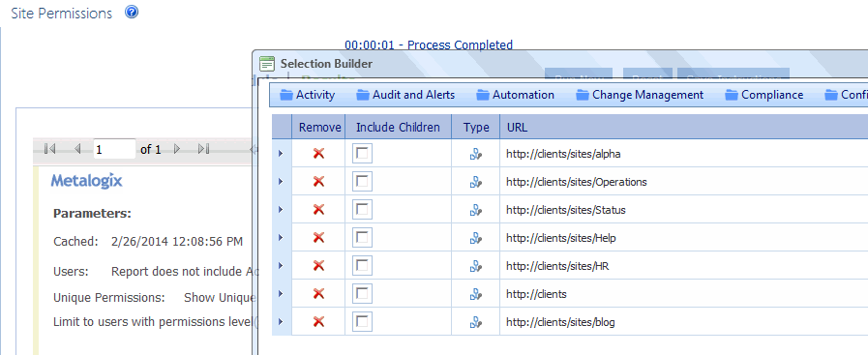Click the Parameters: heading in report
This screenshot has width=868, height=355.
point(92,214)
